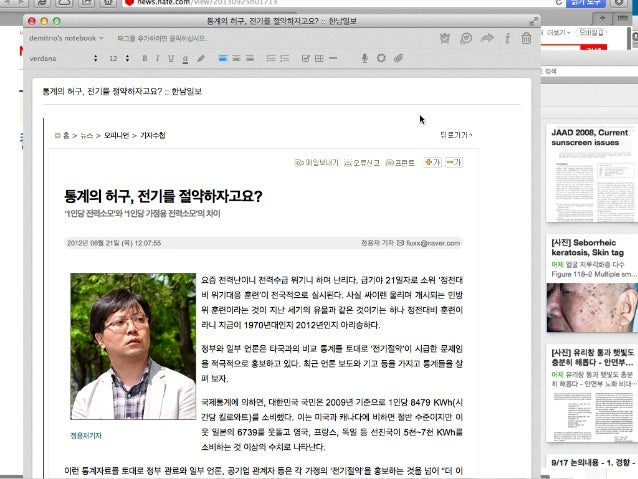Click the 더보기 dropdown in the browser page
This screenshot has height=479, width=638.
559,33
